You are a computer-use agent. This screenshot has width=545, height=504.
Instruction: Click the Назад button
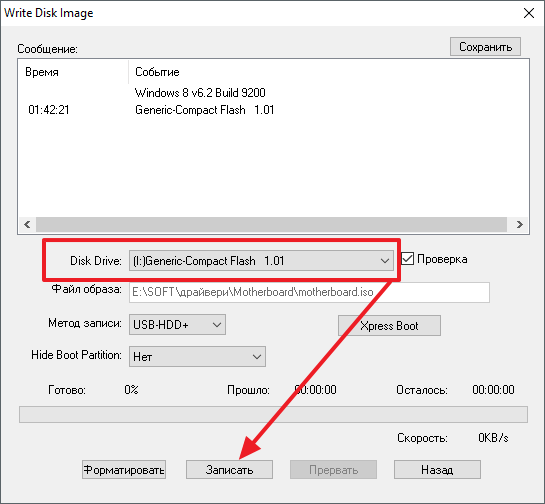click(x=437, y=470)
